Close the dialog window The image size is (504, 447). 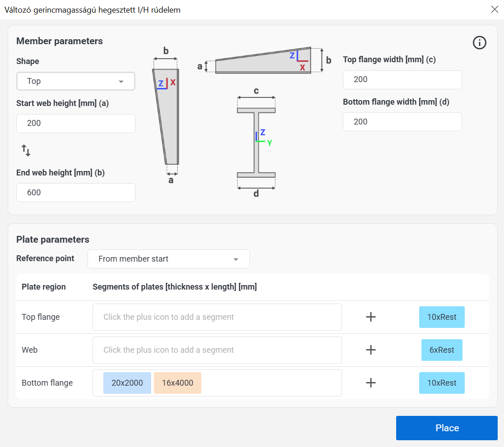(494, 9)
